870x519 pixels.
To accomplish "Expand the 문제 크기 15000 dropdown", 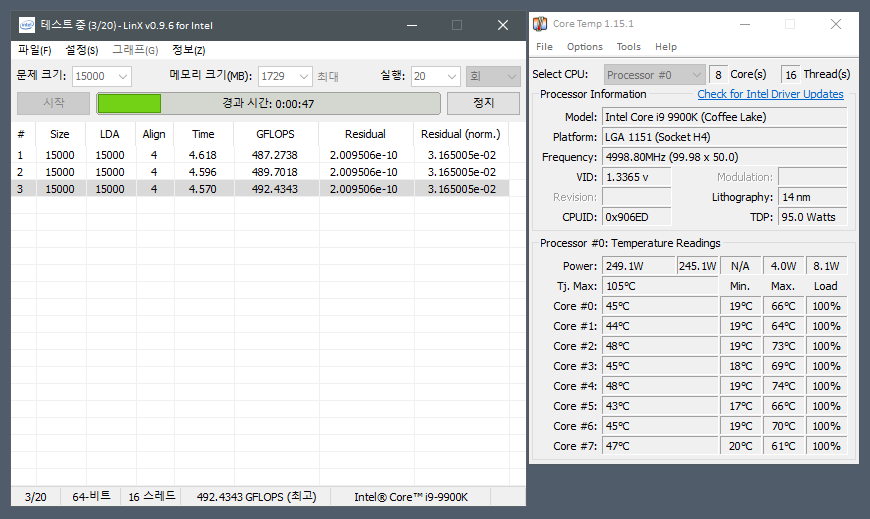I will 123,76.
